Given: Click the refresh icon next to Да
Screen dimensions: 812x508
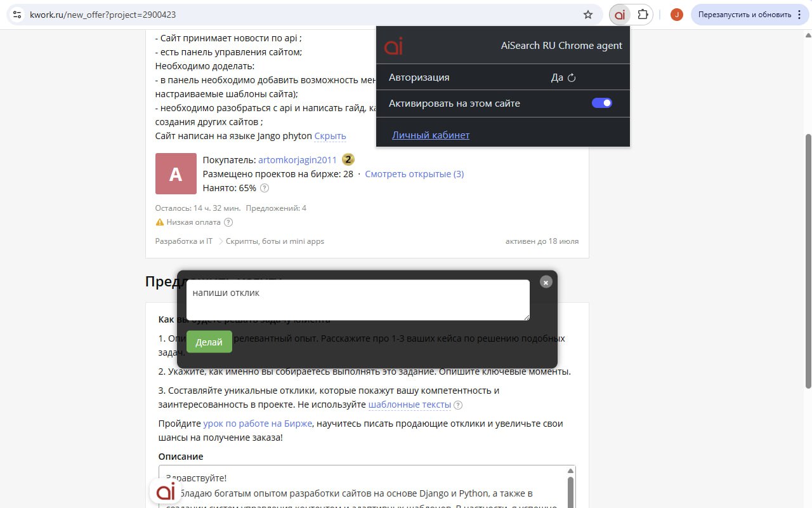Looking at the screenshot, I should pyautogui.click(x=572, y=78).
